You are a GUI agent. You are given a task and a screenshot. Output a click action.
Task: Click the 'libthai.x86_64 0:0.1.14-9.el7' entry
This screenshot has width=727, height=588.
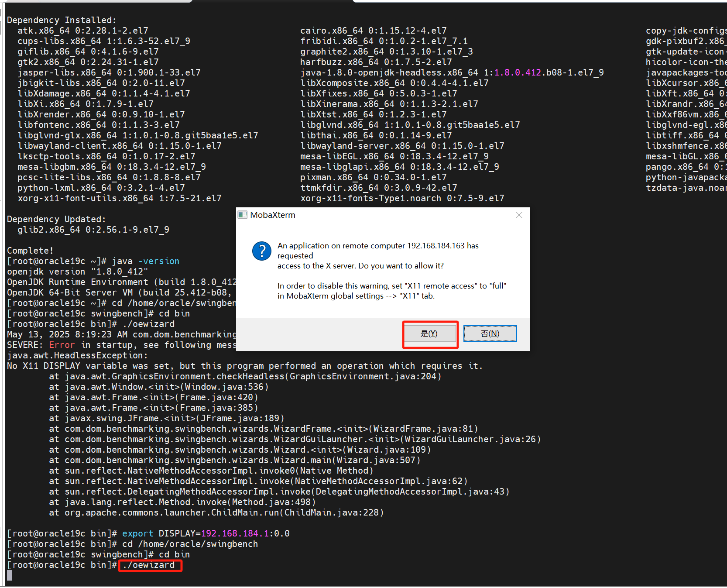tap(376, 135)
